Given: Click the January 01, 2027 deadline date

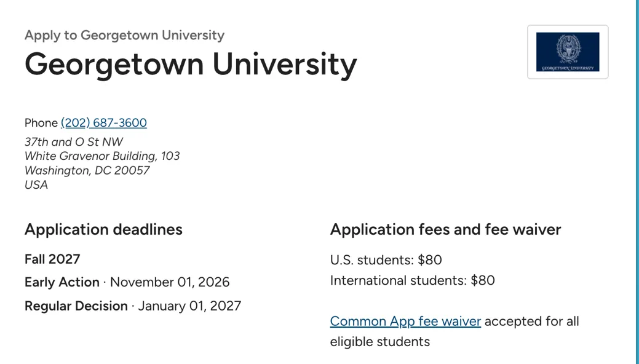Looking at the screenshot, I should coord(189,306).
